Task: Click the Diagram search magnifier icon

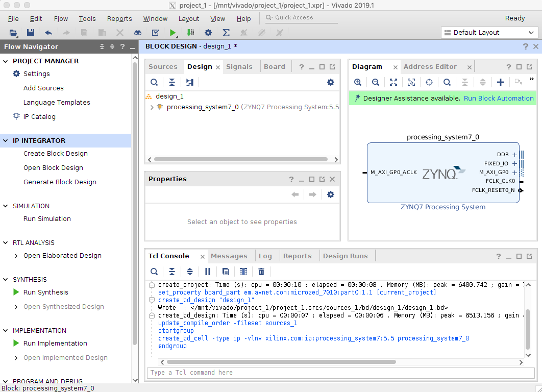Action: [447, 82]
